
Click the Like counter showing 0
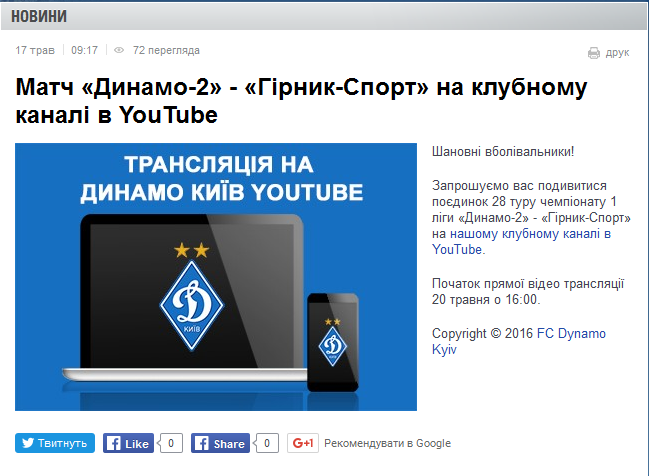[x=171, y=443]
